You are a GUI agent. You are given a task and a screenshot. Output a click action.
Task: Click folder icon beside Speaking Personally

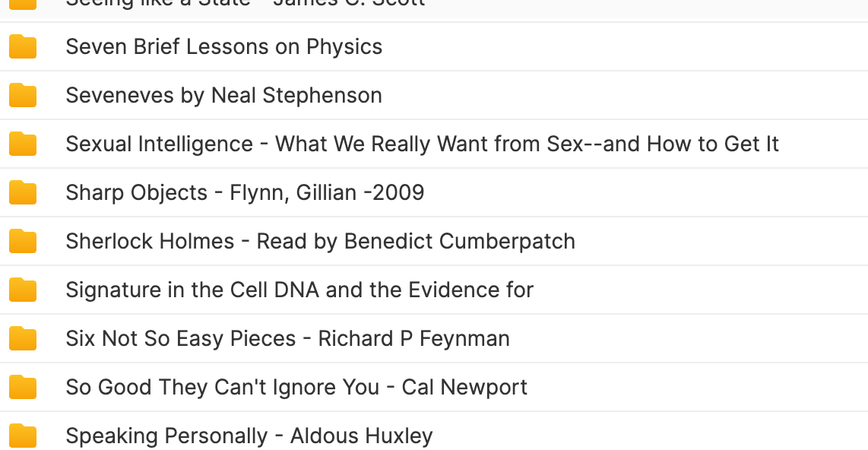(x=23, y=436)
